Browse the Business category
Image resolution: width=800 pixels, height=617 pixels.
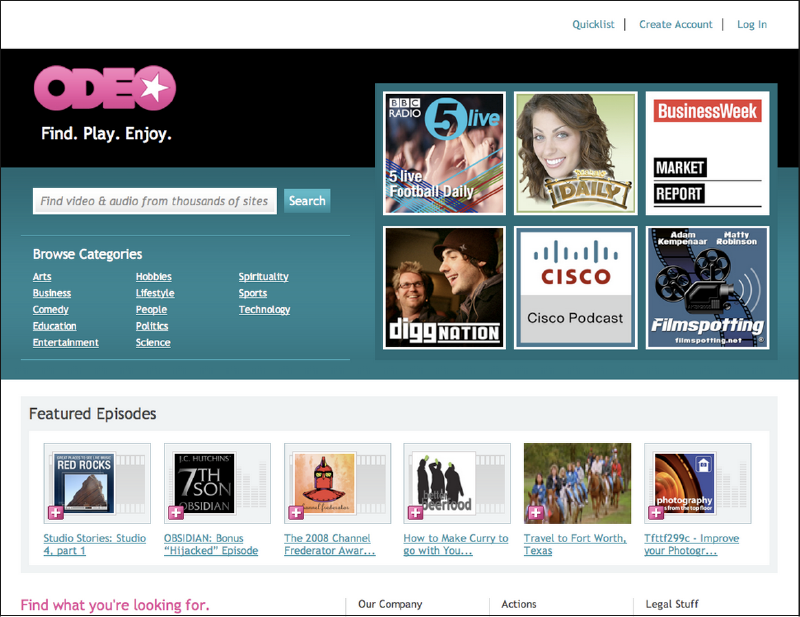[x=52, y=293]
